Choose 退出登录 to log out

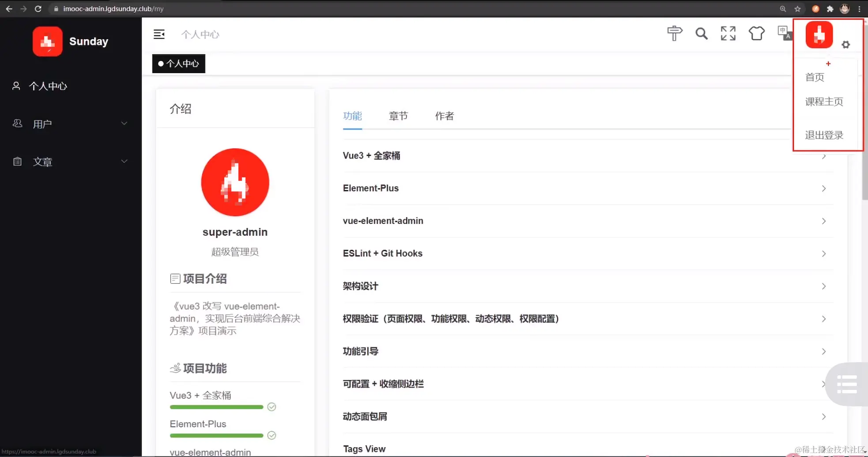click(x=824, y=135)
